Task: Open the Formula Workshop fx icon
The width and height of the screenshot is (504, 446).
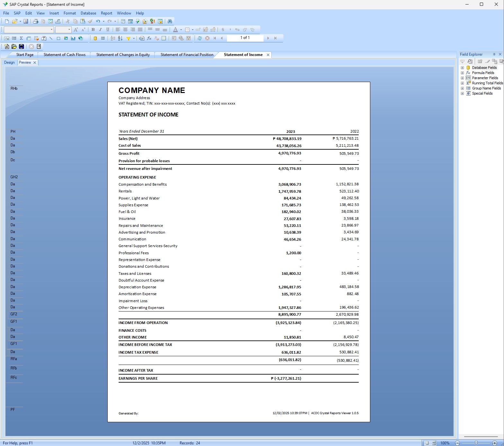Action: point(149,38)
